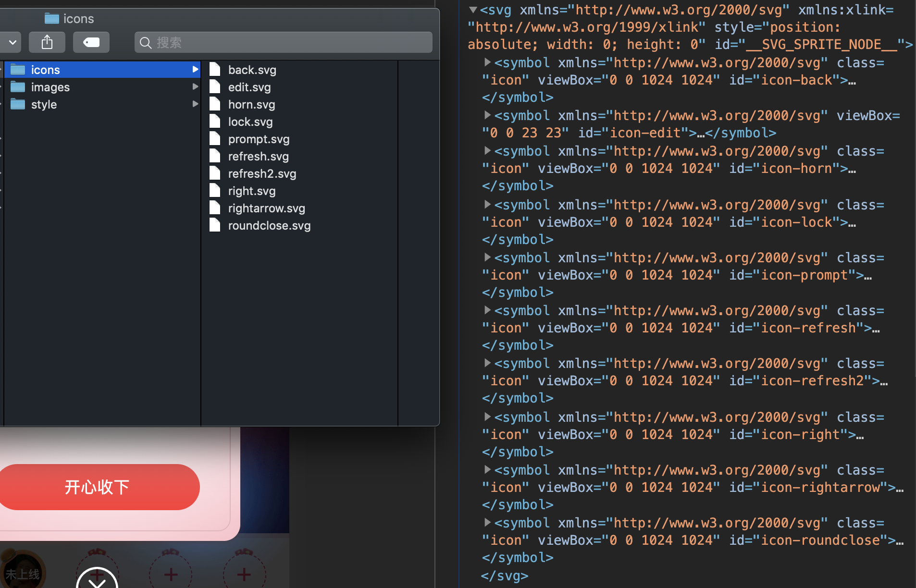The width and height of the screenshot is (916, 588).
Task: Click the Finder tag edit button
Action: (x=91, y=42)
